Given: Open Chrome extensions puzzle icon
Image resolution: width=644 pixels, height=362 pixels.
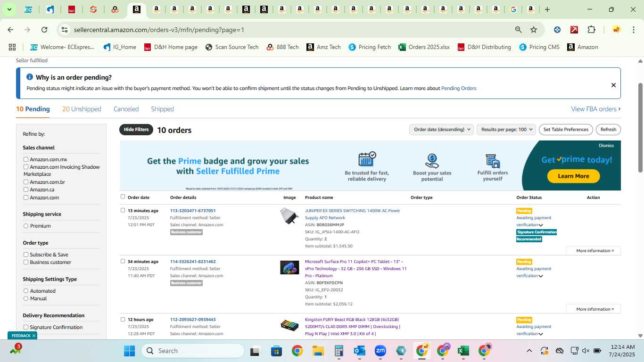Looking at the screenshot, I should click(591, 30).
